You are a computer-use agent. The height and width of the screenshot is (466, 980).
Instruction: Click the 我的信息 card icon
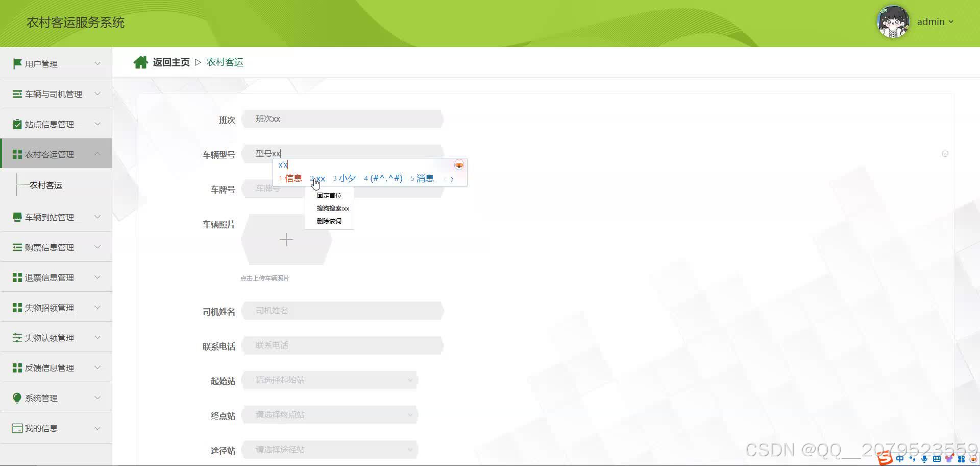pyautogui.click(x=17, y=428)
